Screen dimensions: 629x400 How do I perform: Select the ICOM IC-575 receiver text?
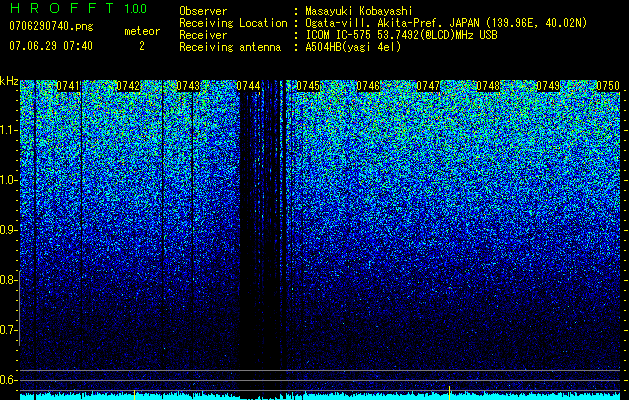pos(402,35)
